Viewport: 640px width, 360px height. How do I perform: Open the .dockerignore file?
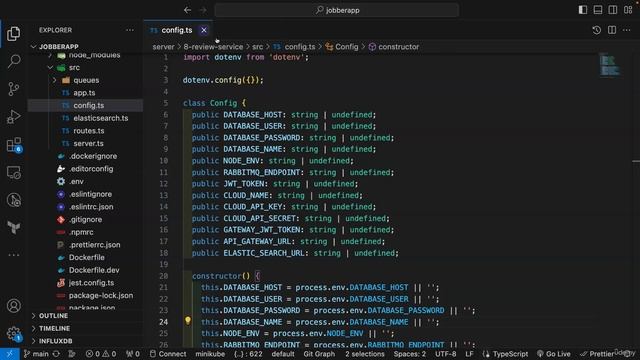coord(93,156)
